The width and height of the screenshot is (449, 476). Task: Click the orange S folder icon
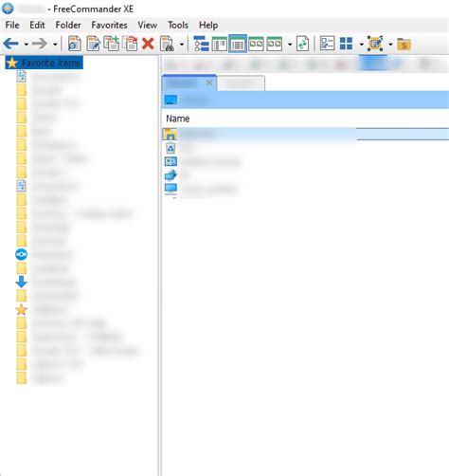pos(404,45)
